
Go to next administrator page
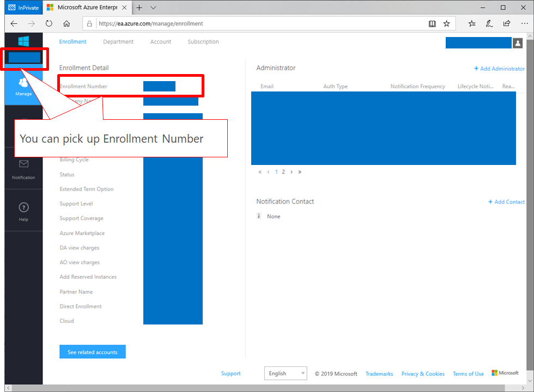pos(292,172)
